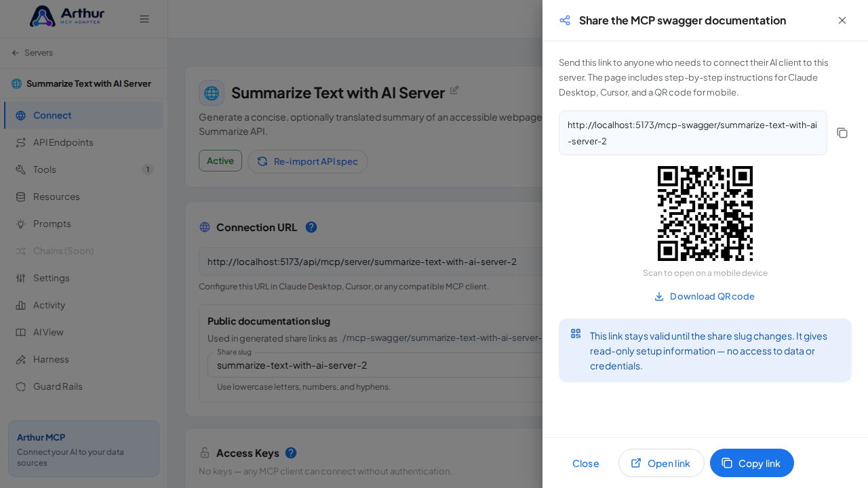Click the share icon in panel header
The width and height of the screenshot is (868, 488).
click(565, 20)
